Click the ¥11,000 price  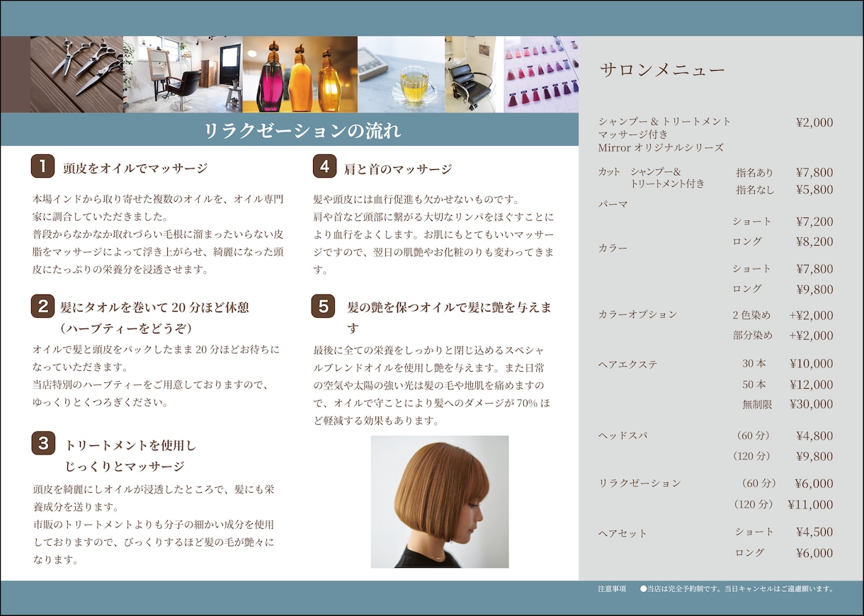[810, 504]
